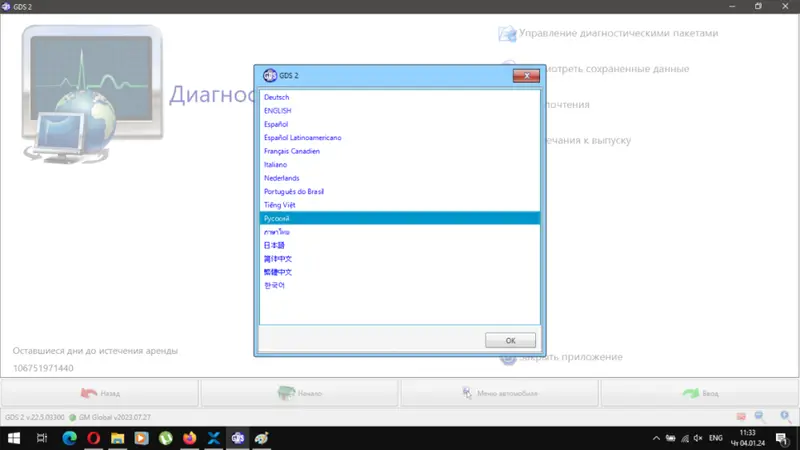Open the orange media player taskbar icon

click(x=141, y=438)
